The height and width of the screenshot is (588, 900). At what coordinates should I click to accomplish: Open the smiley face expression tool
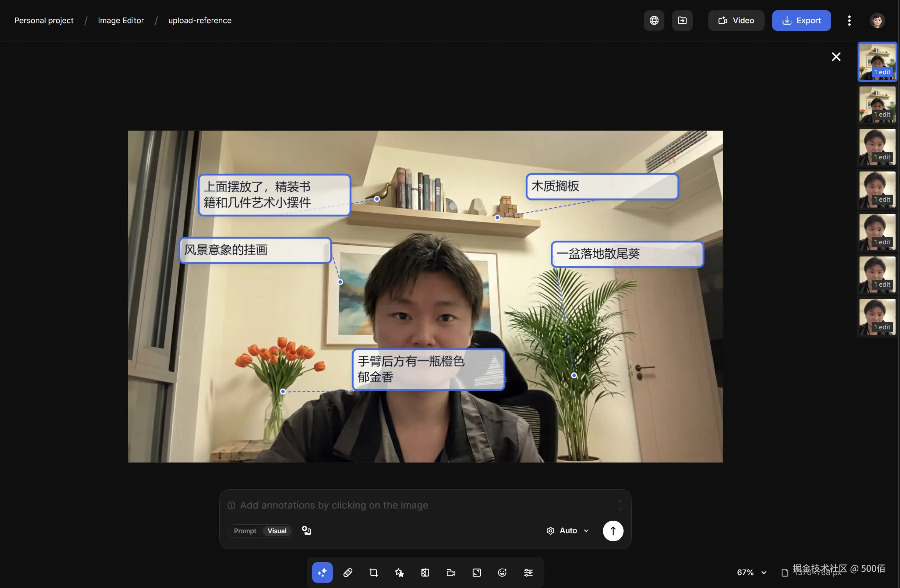[x=502, y=573]
